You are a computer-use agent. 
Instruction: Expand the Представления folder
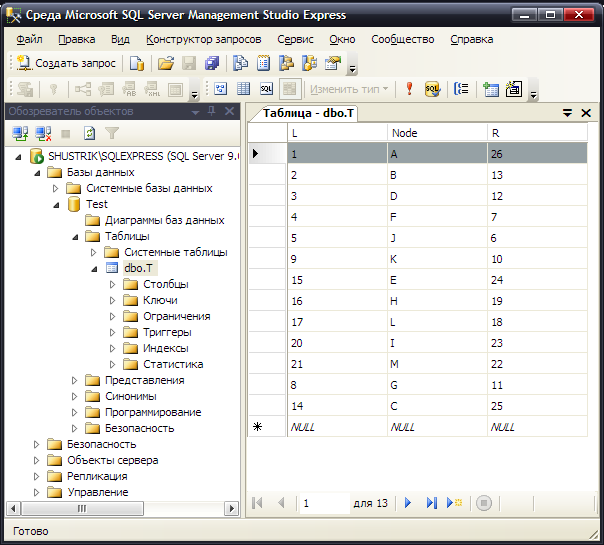click(75, 381)
